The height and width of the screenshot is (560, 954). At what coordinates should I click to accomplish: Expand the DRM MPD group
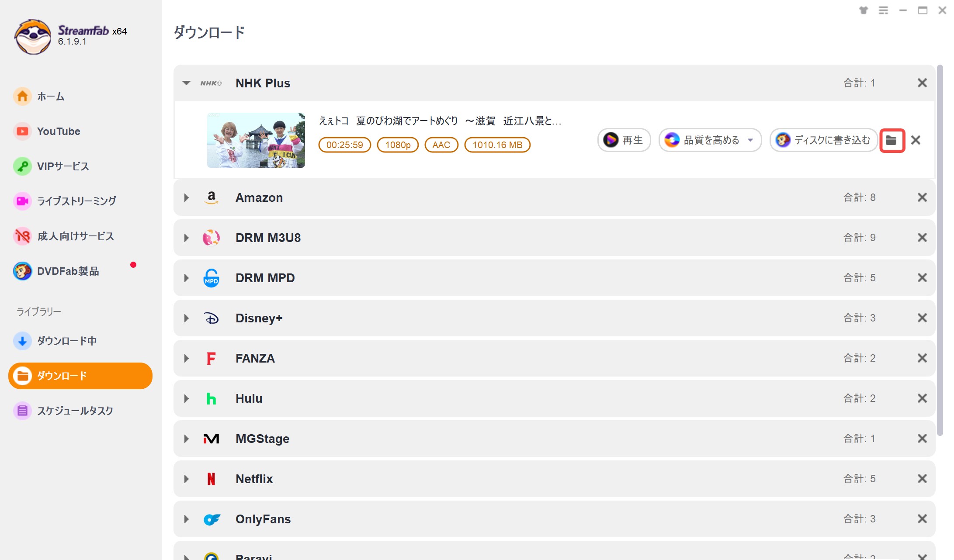click(x=186, y=278)
